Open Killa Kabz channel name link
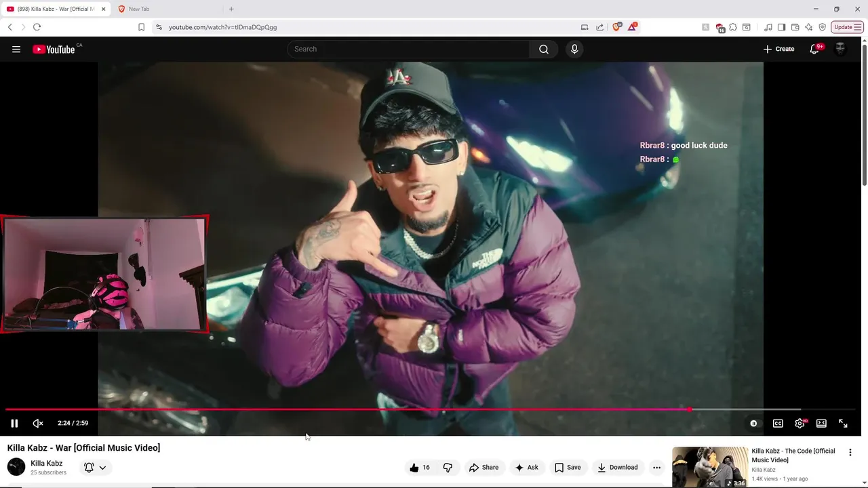This screenshot has width=868, height=488. point(46,464)
